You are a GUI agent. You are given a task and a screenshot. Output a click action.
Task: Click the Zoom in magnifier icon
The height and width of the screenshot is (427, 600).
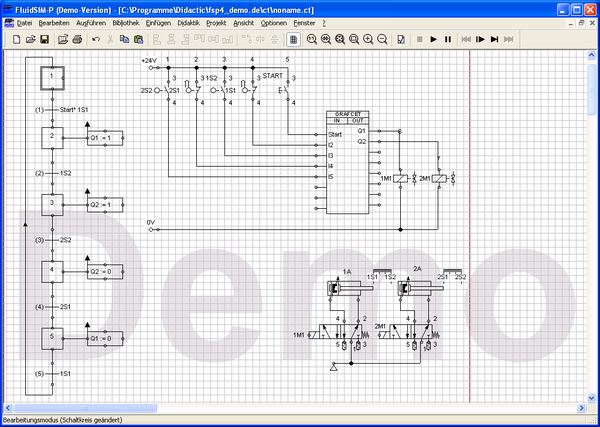point(369,39)
